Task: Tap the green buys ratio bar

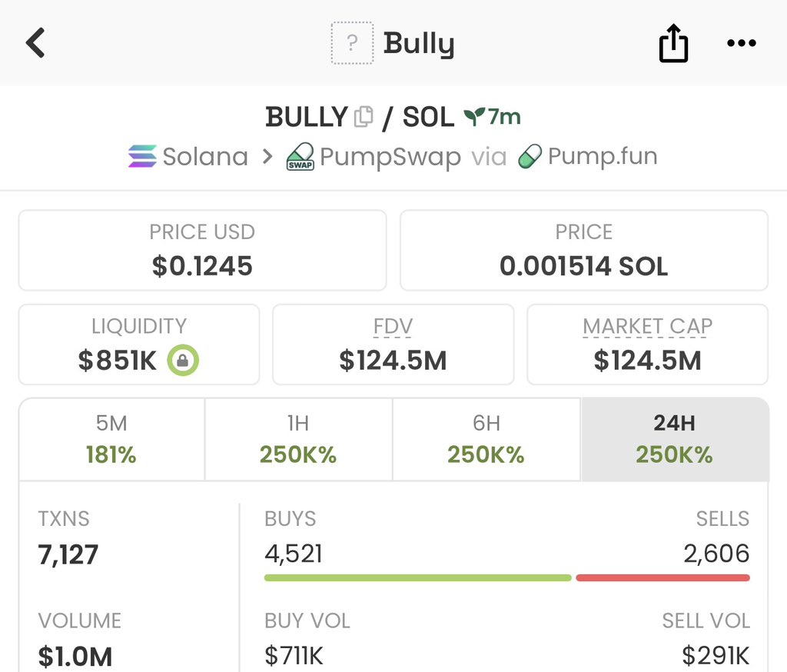Action: (417, 578)
